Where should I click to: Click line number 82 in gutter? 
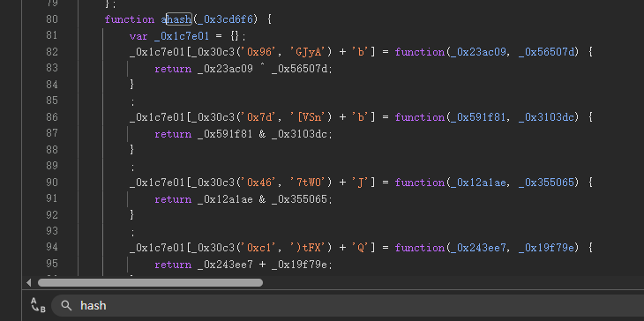pos(52,52)
